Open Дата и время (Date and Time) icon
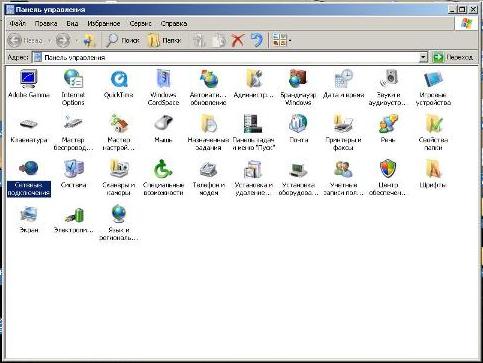This screenshot has height=363, width=483. (x=344, y=79)
